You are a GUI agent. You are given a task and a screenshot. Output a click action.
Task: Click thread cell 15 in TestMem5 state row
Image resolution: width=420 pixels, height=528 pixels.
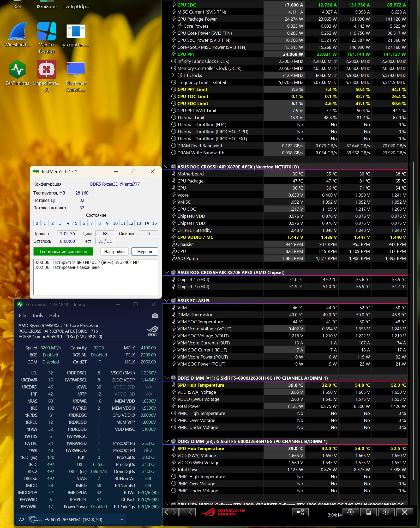pyautogui.click(x=154, y=223)
